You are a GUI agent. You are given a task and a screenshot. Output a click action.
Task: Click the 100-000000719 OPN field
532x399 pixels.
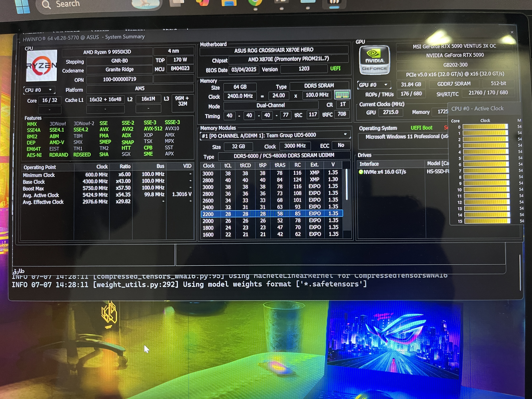pyautogui.click(x=120, y=79)
